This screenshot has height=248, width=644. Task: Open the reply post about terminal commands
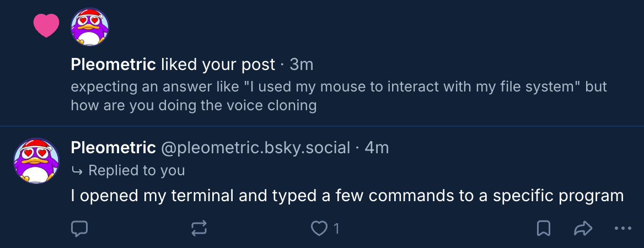[347, 196]
